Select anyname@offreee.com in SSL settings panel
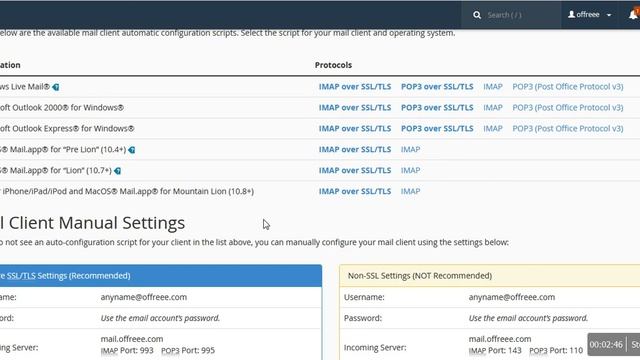 144,297
